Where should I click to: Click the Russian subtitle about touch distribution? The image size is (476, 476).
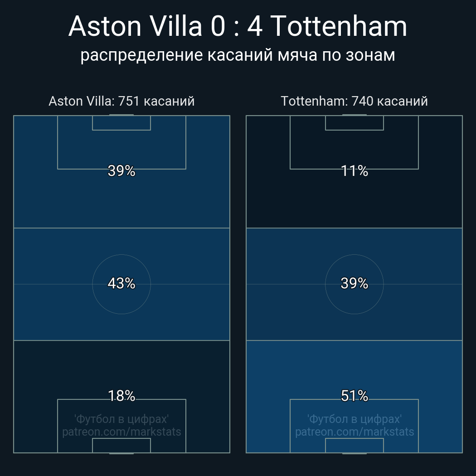tap(238, 55)
